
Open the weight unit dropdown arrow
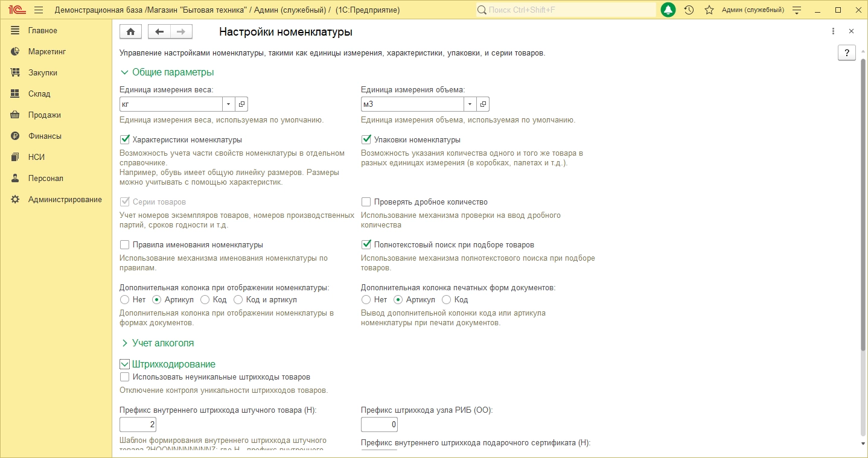tap(229, 104)
